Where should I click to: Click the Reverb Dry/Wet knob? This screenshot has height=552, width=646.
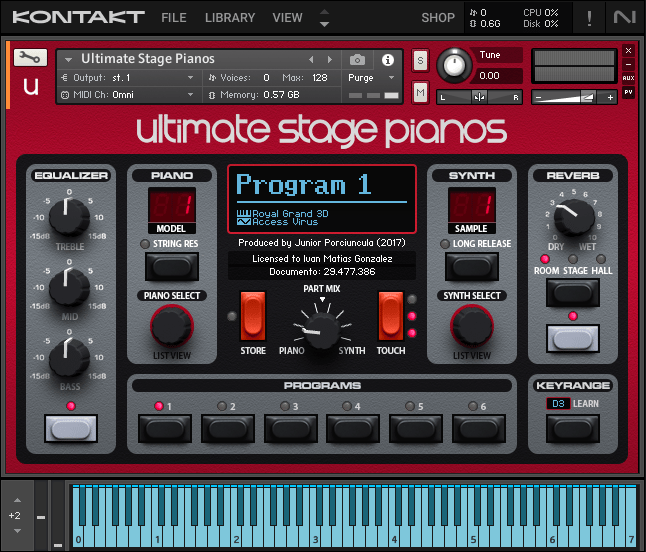point(574,217)
